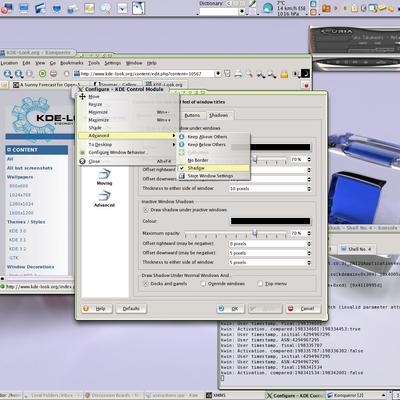Click the yellow folder icon in Konqueror toolbar
The height and width of the screenshot is (400, 400).
284,74
